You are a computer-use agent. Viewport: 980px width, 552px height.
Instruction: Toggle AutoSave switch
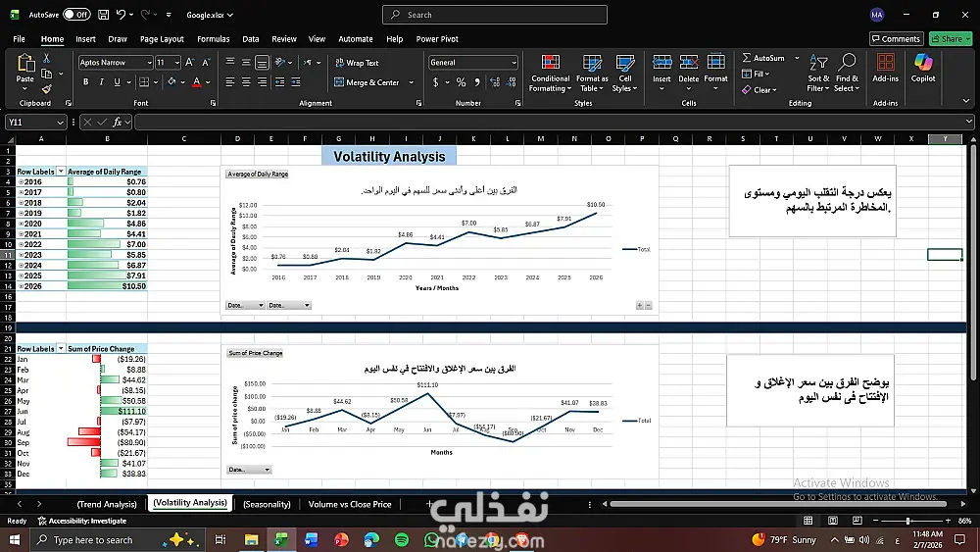tap(76, 15)
